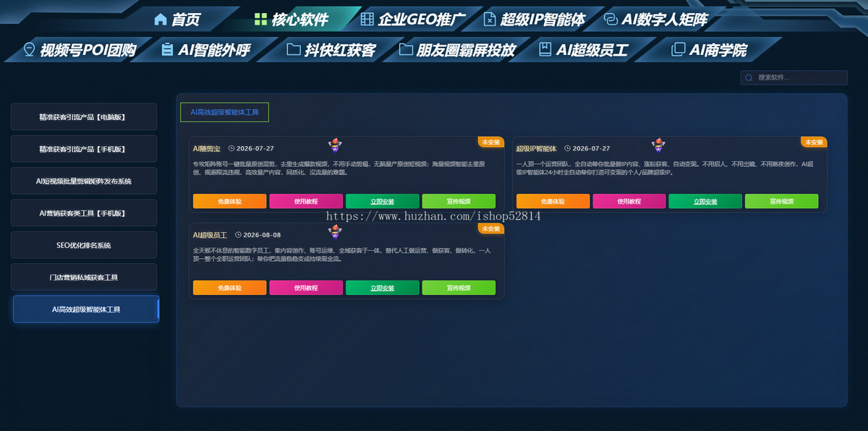The width and height of the screenshot is (868, 431).
Task: Click the AI随剪宝 card title
Action: [x=207, y=148]
